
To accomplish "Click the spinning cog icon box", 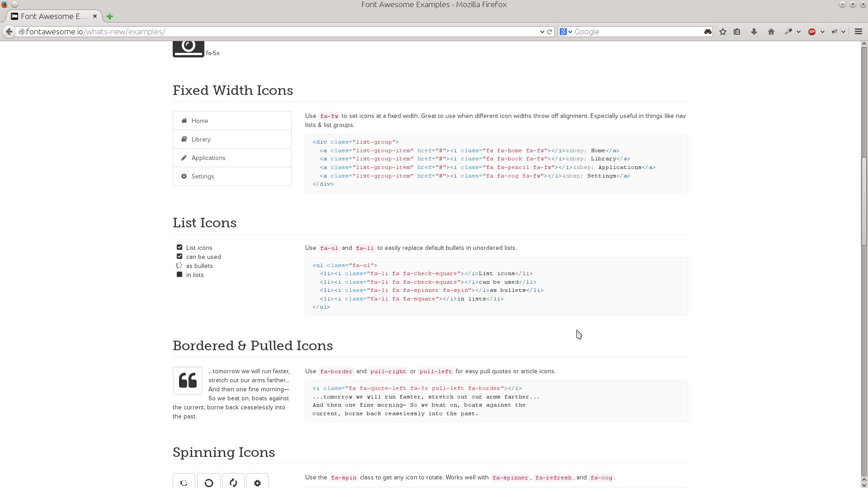I will [257, 482].
